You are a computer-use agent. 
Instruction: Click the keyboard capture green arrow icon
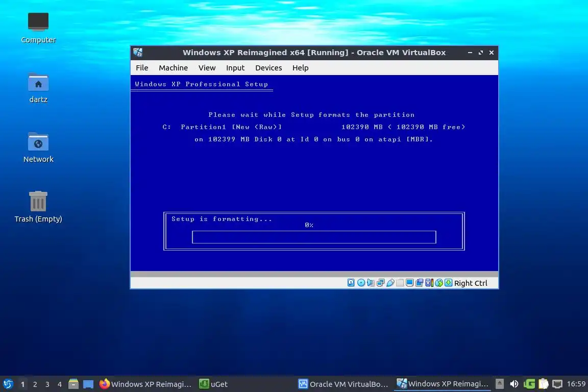pyautogui.click(x=449, y=283)
